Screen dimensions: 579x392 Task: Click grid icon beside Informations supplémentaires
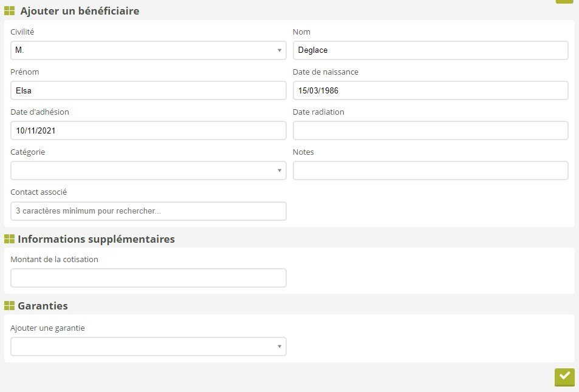tap(9, 239)
